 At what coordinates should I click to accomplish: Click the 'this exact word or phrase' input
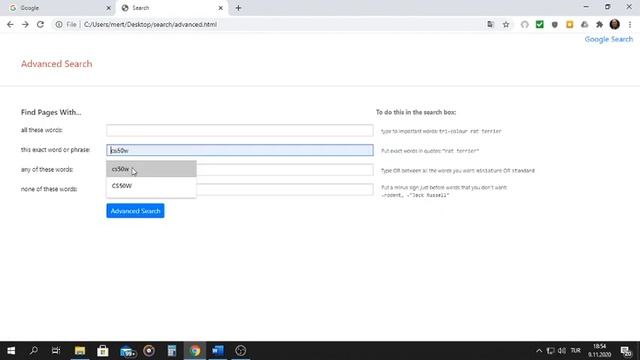[240, 150]
